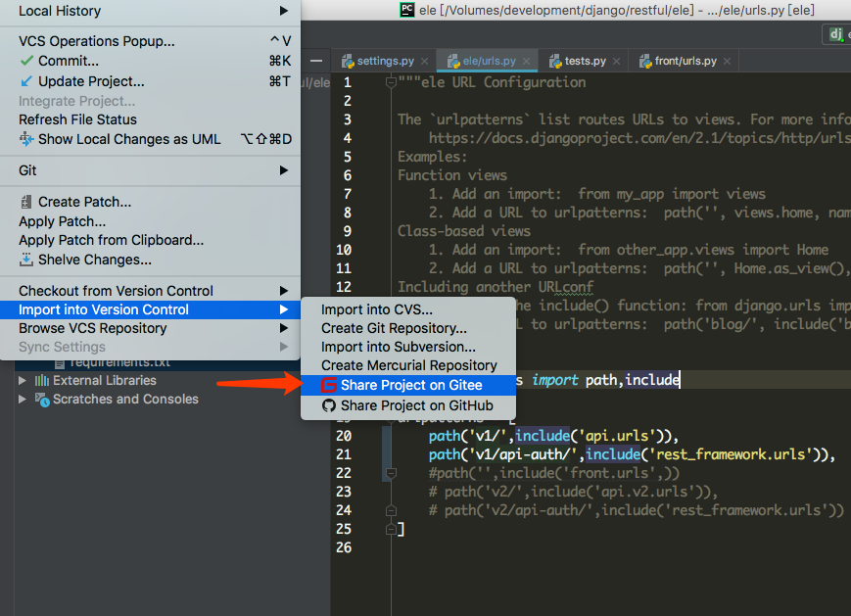The width and height of the screenshot is (851, 616).
Task: Choose Create Patch… menu item
Action: click(151, 202)
